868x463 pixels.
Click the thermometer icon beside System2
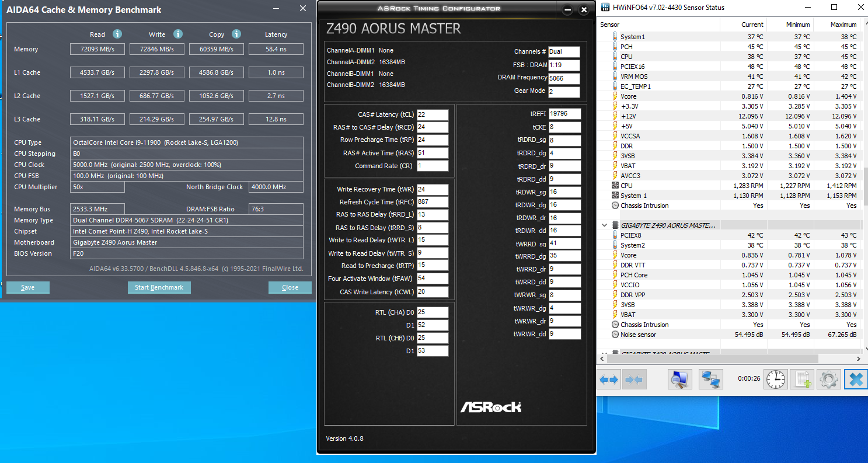pyautogui.click(x=615, y=245)
